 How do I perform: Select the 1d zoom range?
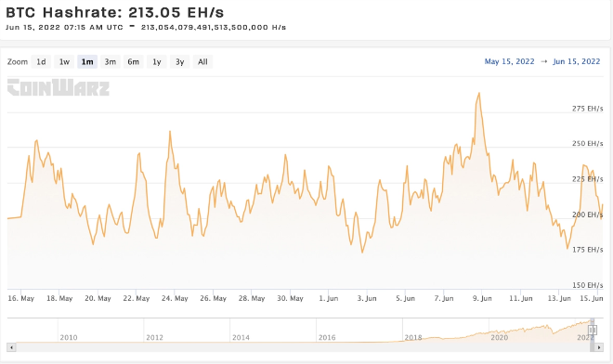(x=41, y=62)
